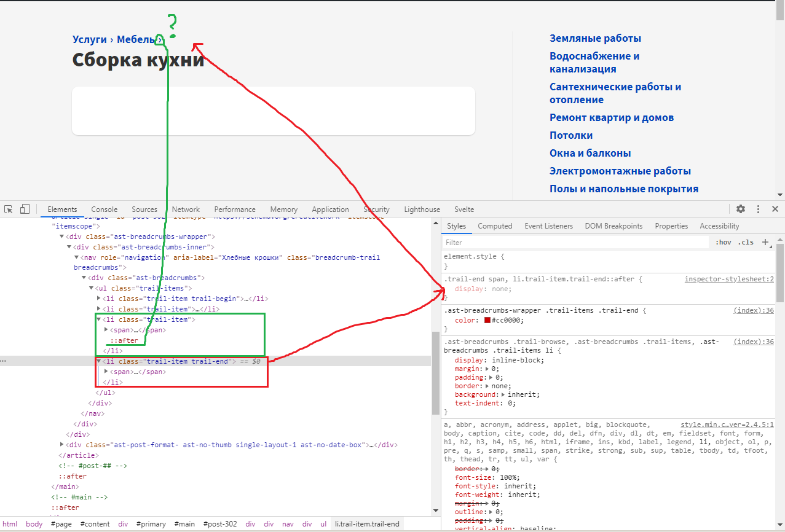This screenshot has height=532, width=785.
Task: Select the Elements tab
Action: tap(62, 209)
